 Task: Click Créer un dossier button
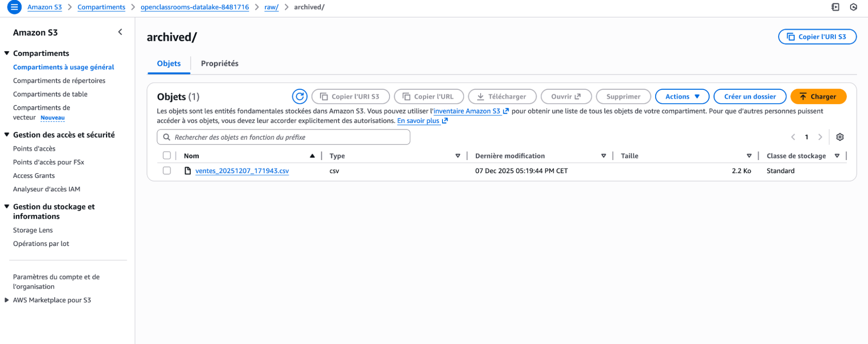click(750, 96)
